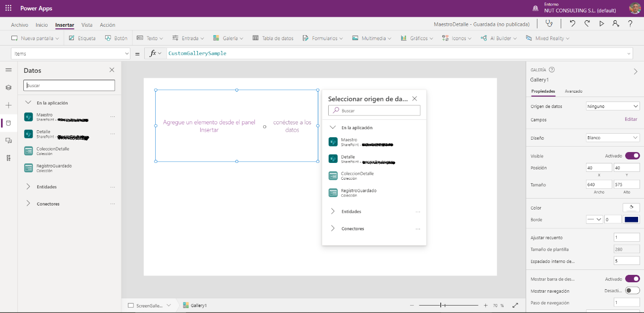Image resolution: width=644 pixels, height=313 pixels.
Task: Open Tree view layers icon
Action: [8, 88]
